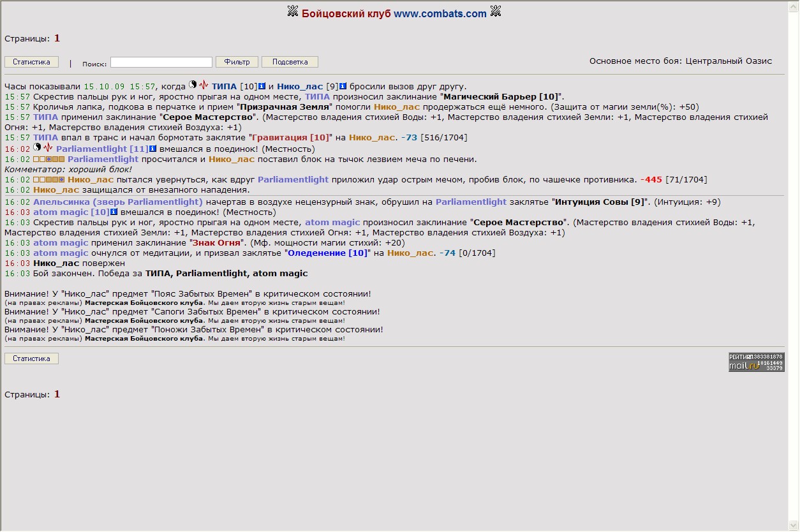
Task: Click hit-zone squares before 'Parliamentlight просчитался'
Action: point(49,159)
